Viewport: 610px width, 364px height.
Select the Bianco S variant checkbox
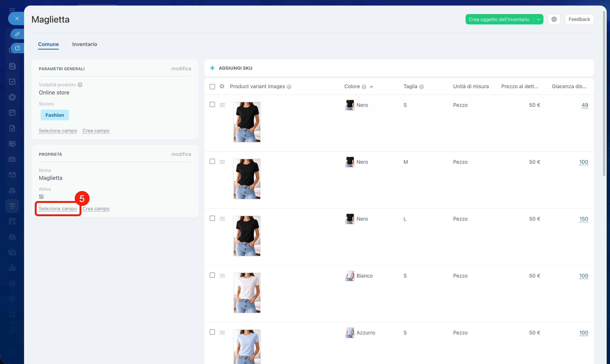click(212, 275)
